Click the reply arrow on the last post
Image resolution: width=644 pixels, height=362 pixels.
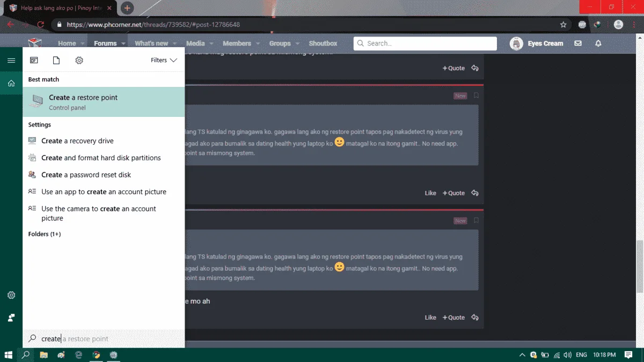pyautogui.click(x=475, y=317)
